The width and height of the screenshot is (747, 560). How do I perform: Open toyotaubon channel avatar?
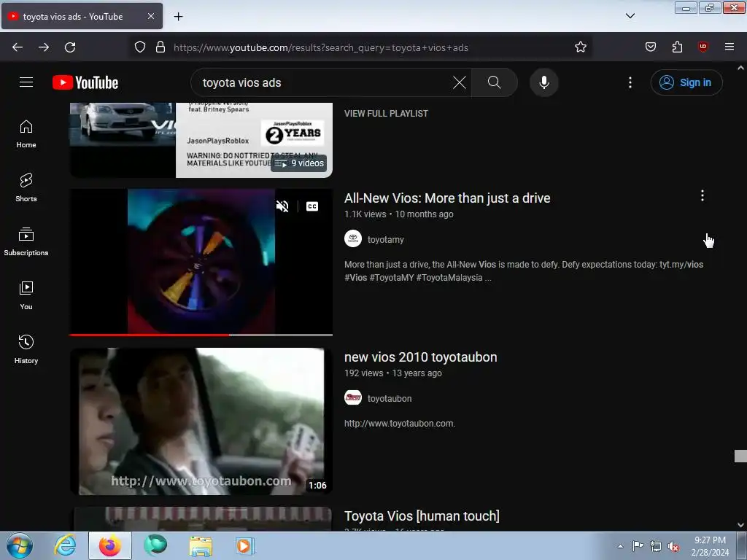pos(353,397)
